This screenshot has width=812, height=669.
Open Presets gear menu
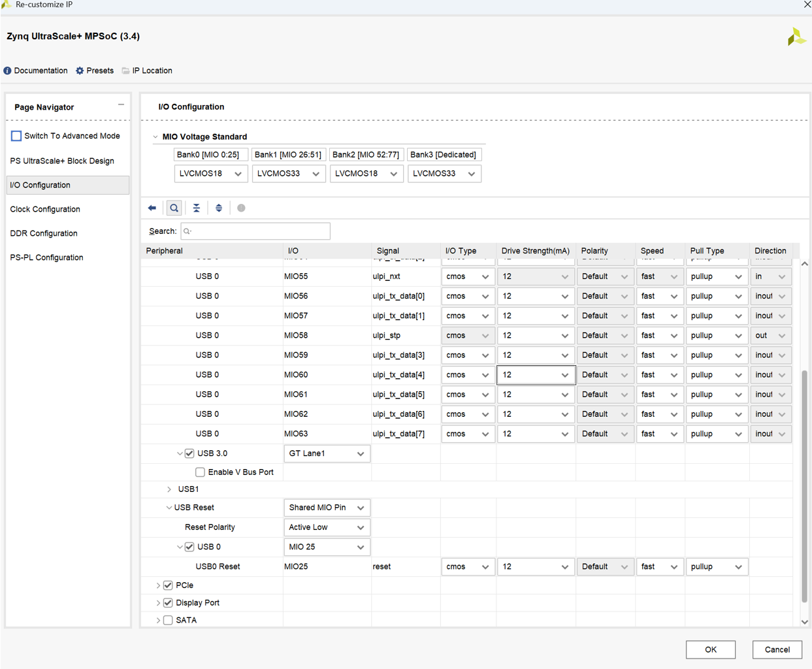point(80,71)
